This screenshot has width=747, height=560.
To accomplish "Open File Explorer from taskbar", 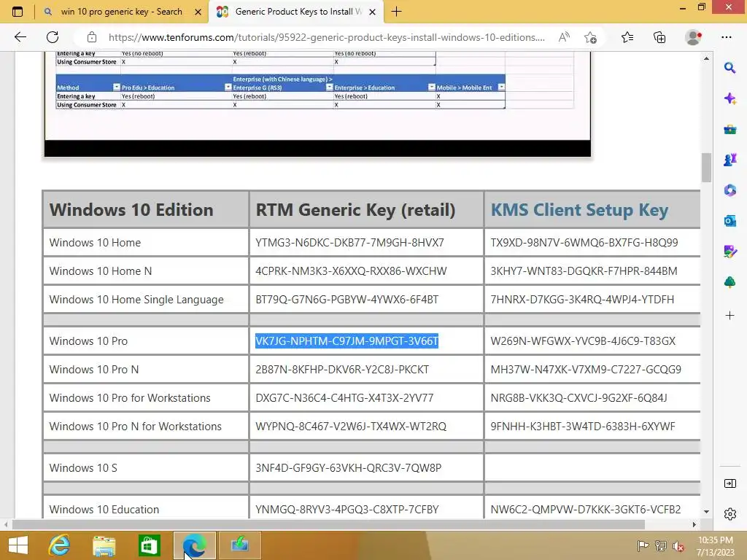I will click(x=104, y=545).
